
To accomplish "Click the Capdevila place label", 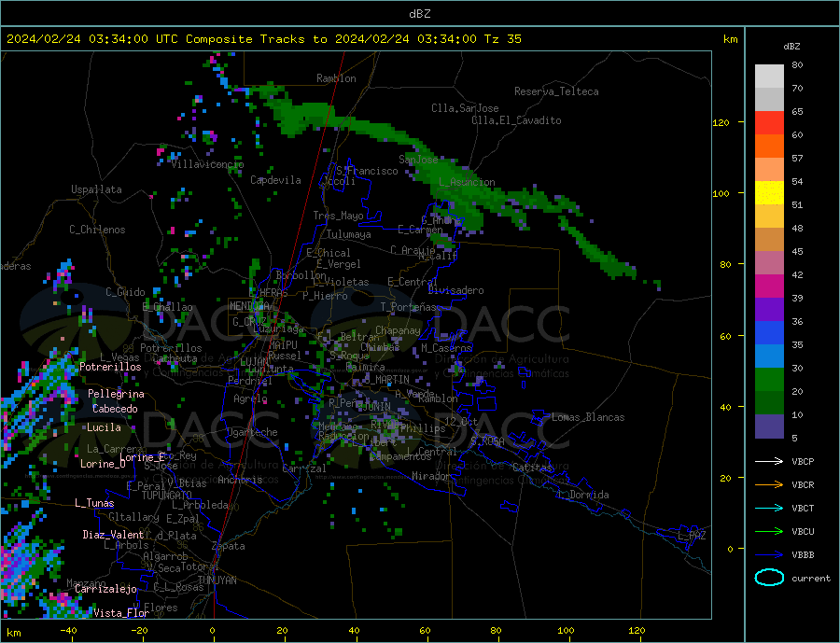I will [275, 180].
